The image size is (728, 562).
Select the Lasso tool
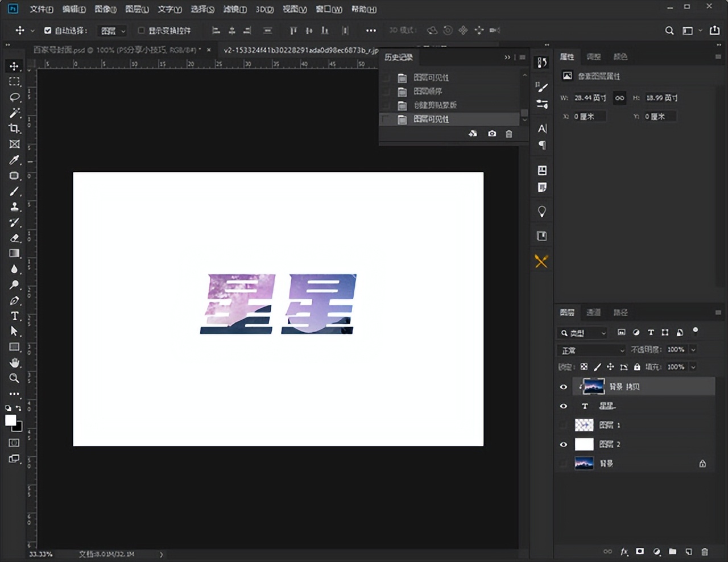pos(15,97)
